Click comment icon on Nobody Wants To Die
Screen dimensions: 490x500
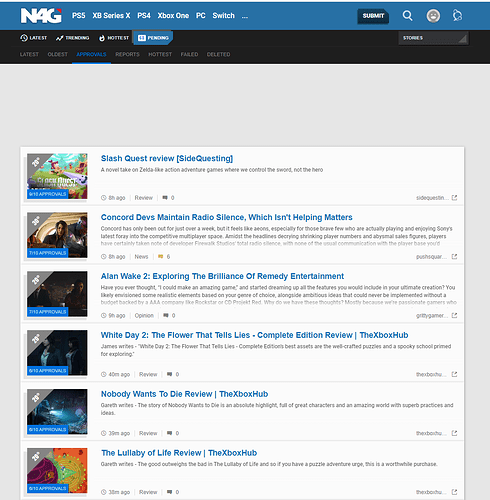(x=170, y=433)
